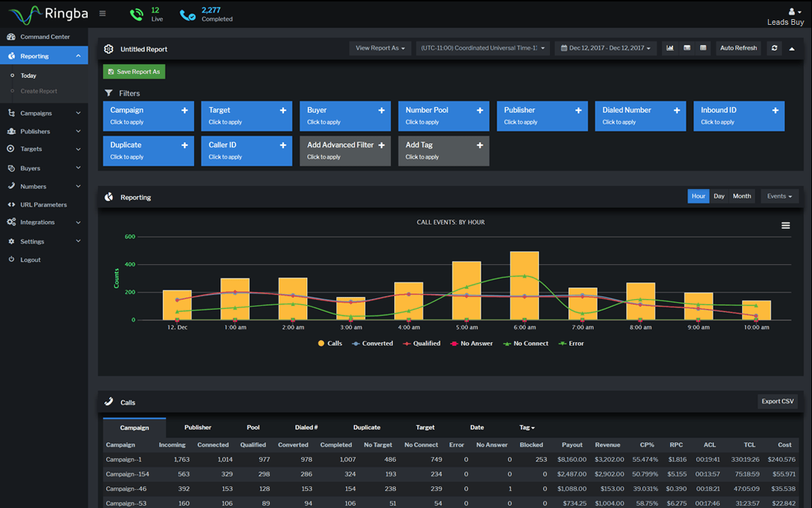Open the View Report As dropdown
The image size is (812, 508).
click(380, 48)
